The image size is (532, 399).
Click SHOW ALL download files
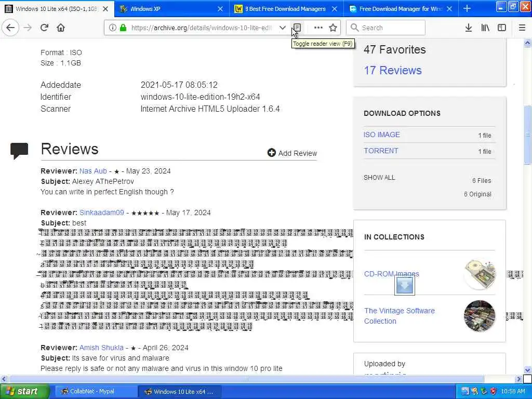tap(379, 178)
